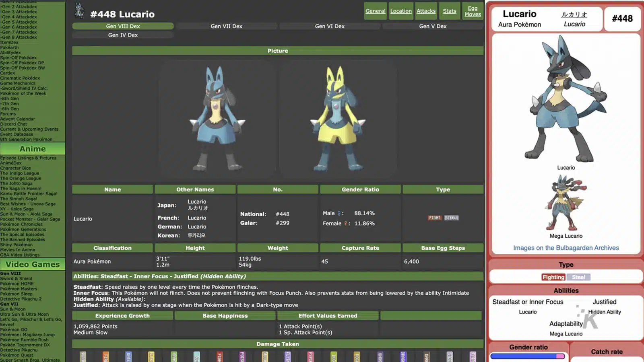Viewport: 644px width, 362px height.
Task: Open Images on the Bulbagarden Archives link
Action: [x=566, y=248]
